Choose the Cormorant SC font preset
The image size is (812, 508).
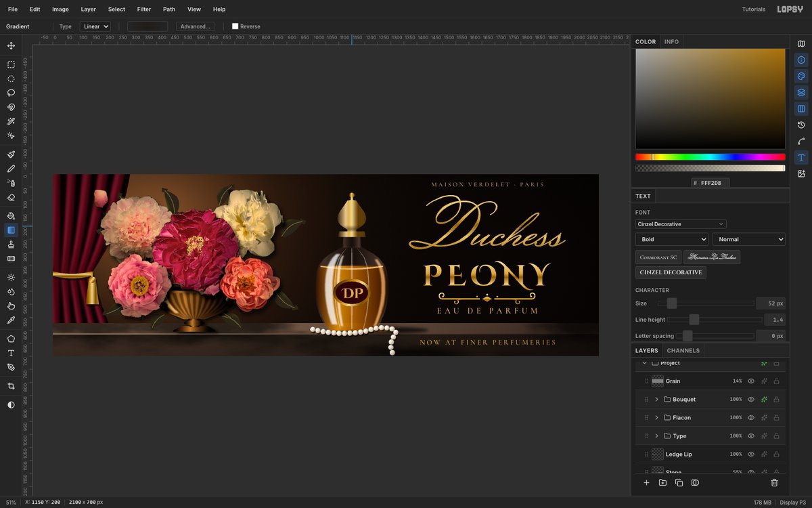(658, 257)
